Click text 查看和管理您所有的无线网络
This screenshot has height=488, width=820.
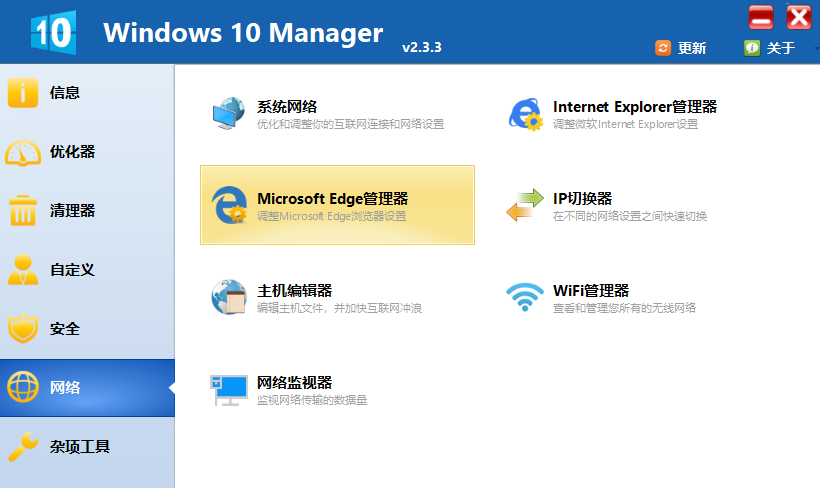(624, 308)
